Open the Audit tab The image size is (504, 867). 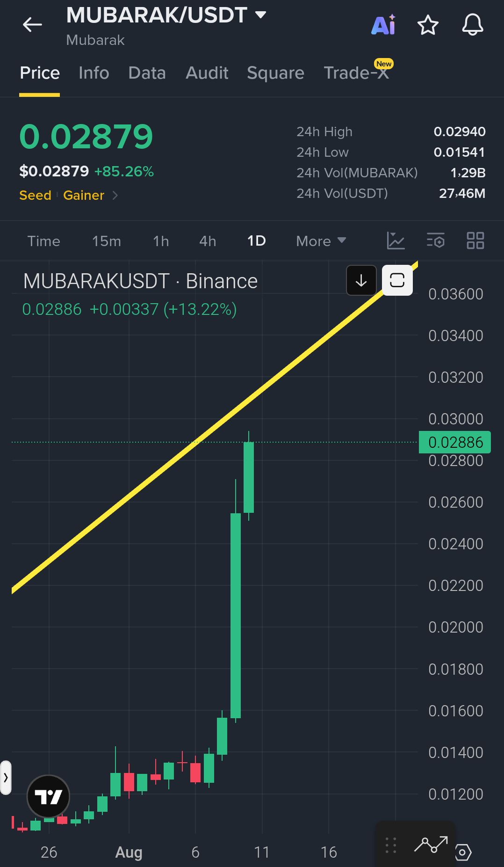click(207, 73)
